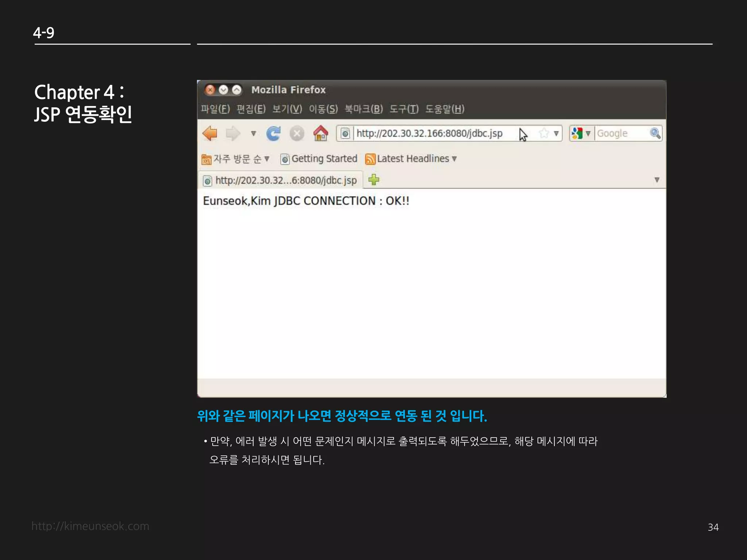Open the 이동(S) menu
747x560 pixels.
point(323,109)
